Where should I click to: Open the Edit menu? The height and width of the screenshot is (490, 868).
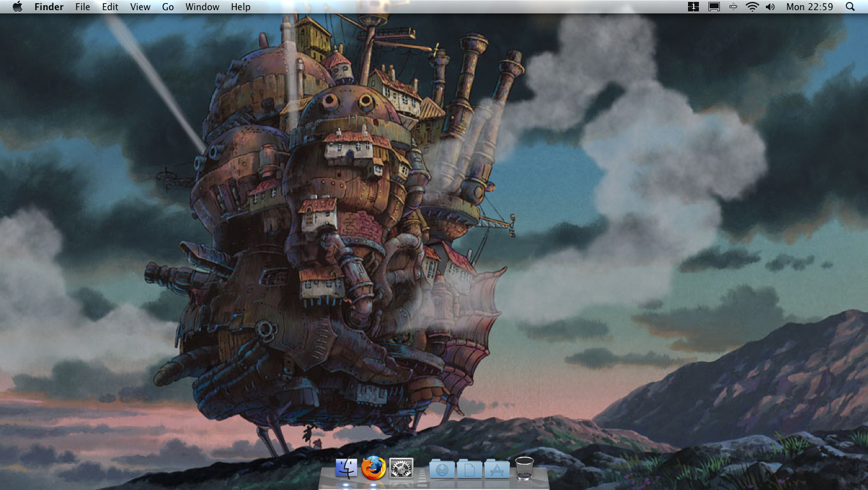tap(110, 7)
